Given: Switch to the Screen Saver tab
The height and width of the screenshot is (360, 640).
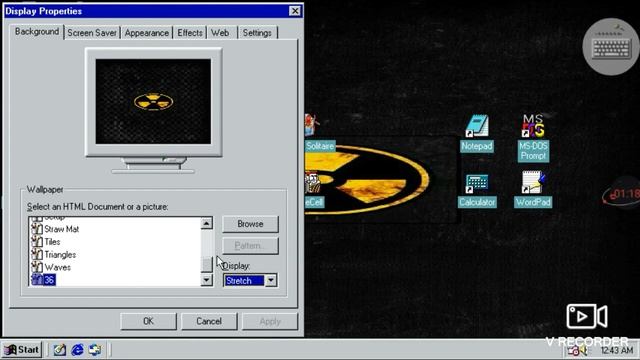Looking at the screenshot, I should [x=92, y=33].
